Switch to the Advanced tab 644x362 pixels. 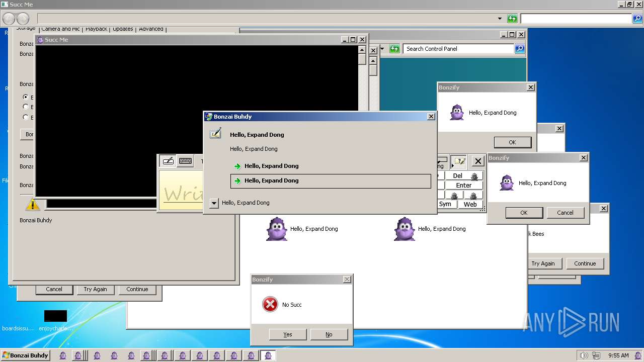coord(151,29)
